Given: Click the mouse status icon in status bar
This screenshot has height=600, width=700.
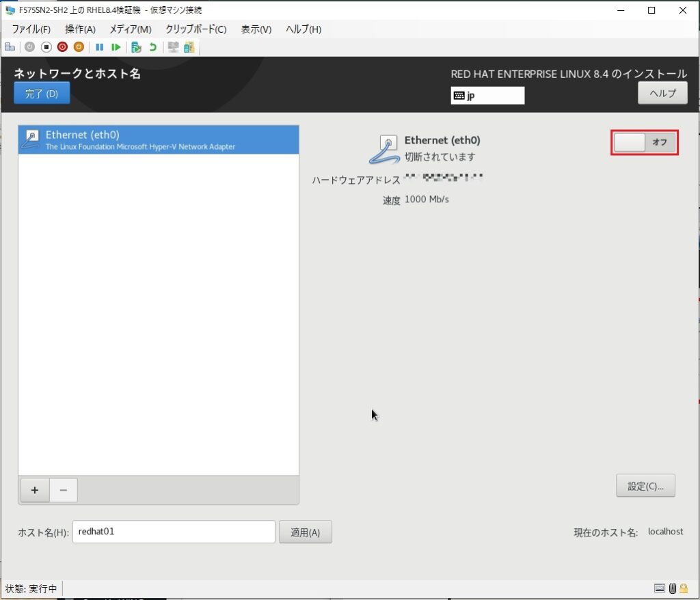Looking at the screenshot, I should click(x=673, y=588).
